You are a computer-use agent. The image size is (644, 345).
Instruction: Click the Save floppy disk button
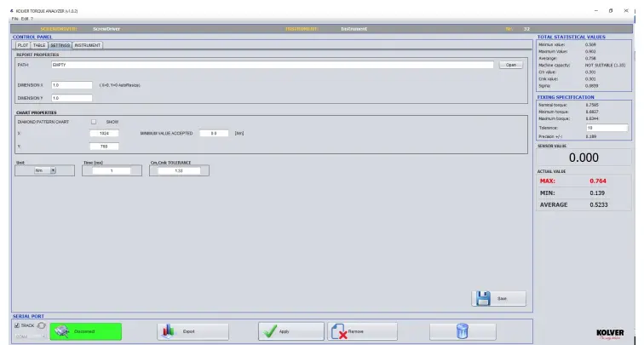point(498,299)
